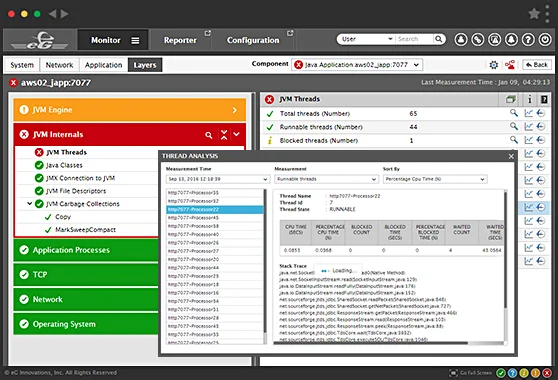Open the Configuration module
Image resolution: width=558 pixels, height=380 pixels.
(x=253, y=40)
